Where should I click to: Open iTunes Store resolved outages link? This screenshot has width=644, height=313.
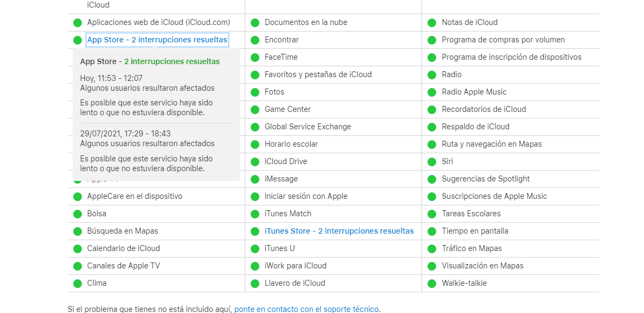pyautogui.click(x=339, y=231)
